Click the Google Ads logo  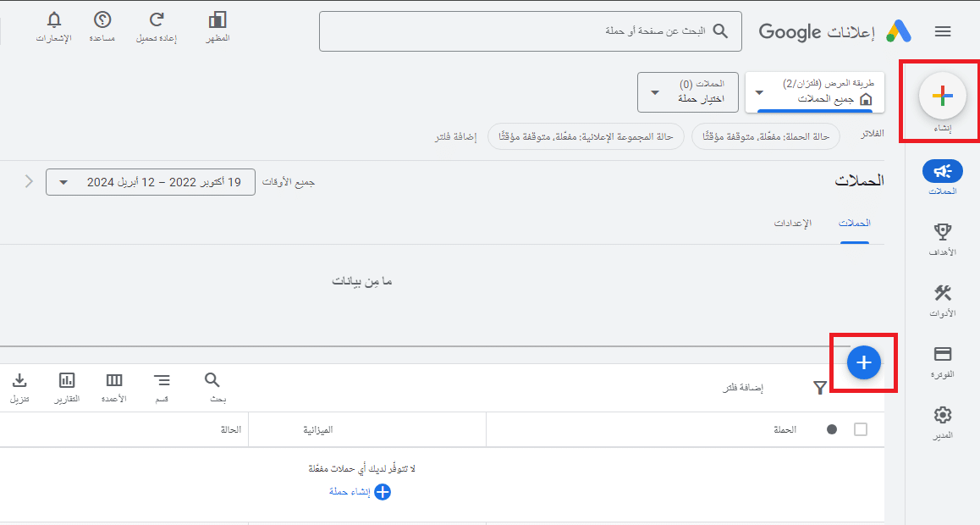pos(899,31)
